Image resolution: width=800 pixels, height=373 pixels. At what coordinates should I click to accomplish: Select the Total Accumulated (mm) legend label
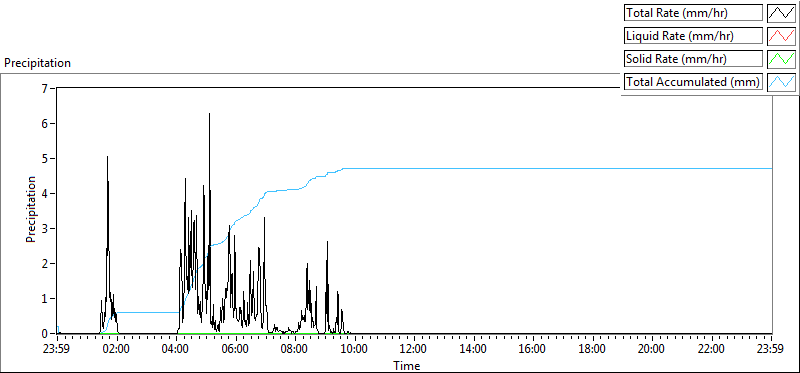(693, 82)
